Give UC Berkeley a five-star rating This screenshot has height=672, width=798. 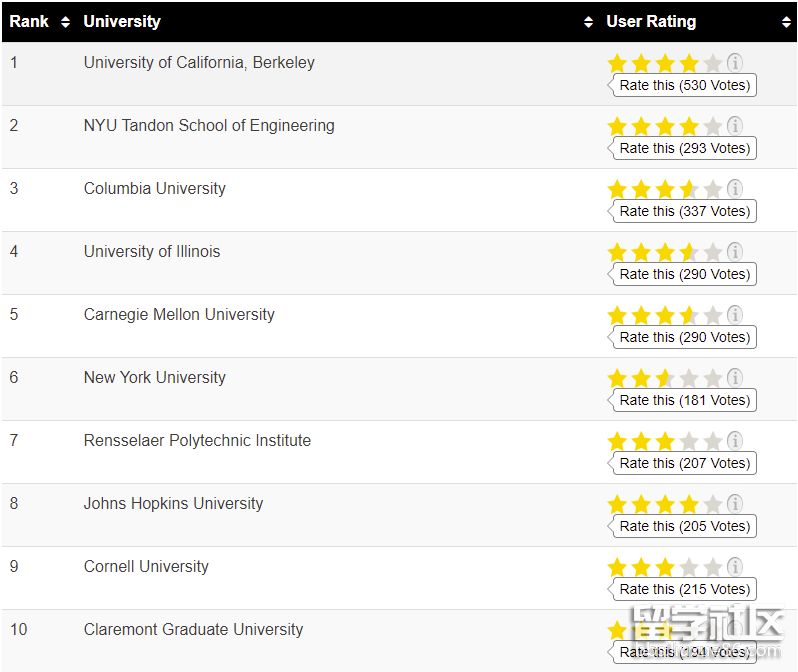click(x=712, y=64)
